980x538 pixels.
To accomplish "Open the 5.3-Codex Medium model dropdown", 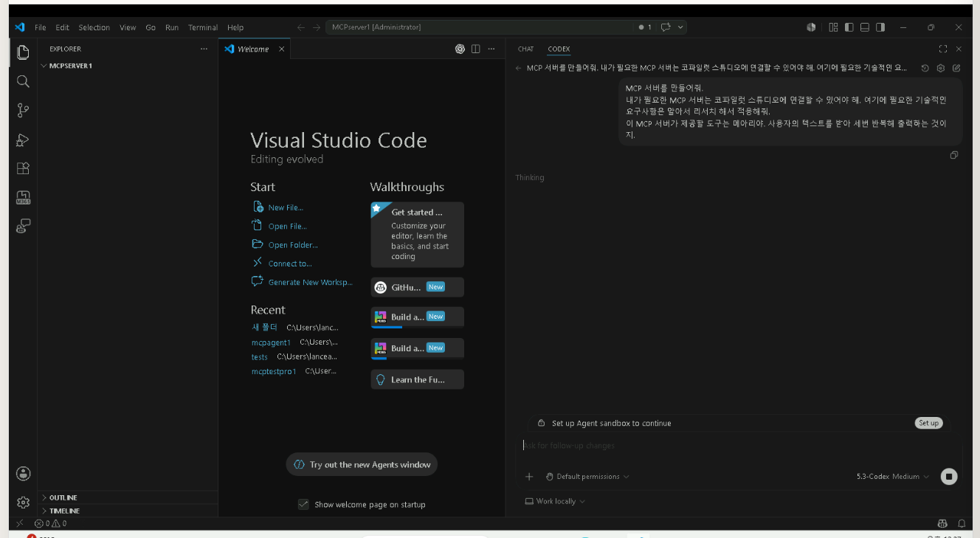I will pos(893,477).
